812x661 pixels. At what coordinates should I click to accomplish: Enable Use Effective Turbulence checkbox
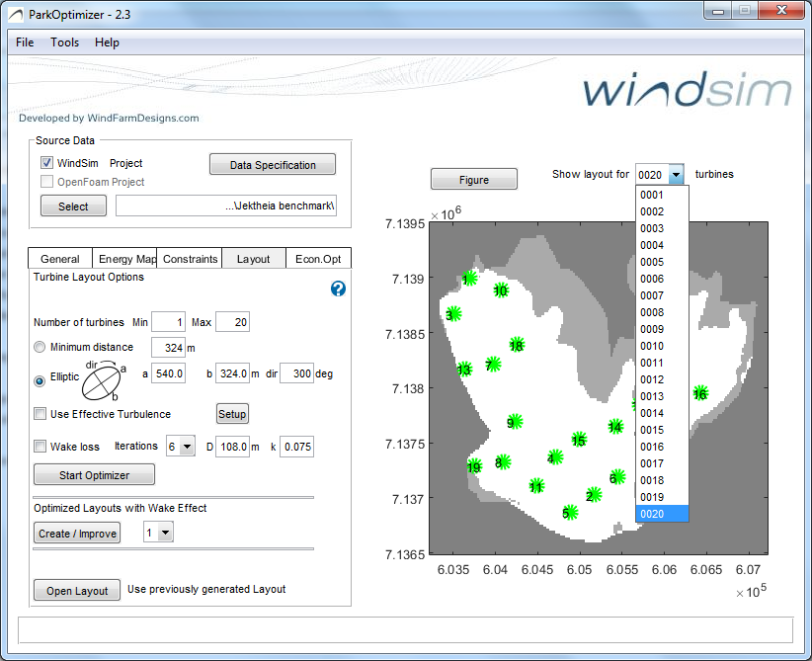[x=40, y=414]
